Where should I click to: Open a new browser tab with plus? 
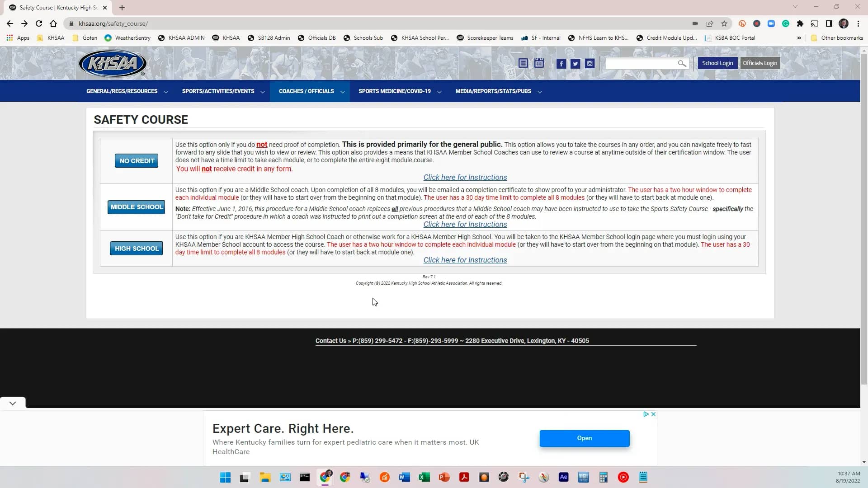point(122,8)
